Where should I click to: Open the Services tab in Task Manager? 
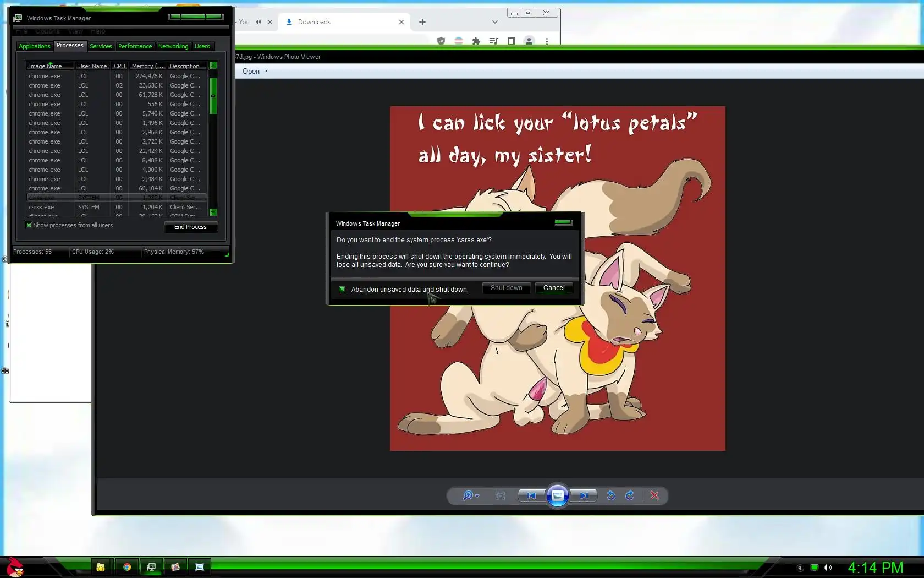pos(101,46)
